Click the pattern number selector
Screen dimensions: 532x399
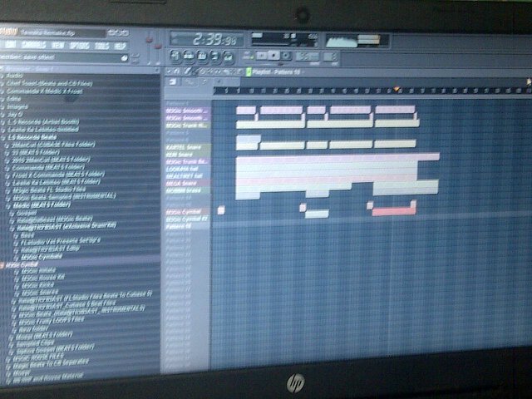(331, 57)
